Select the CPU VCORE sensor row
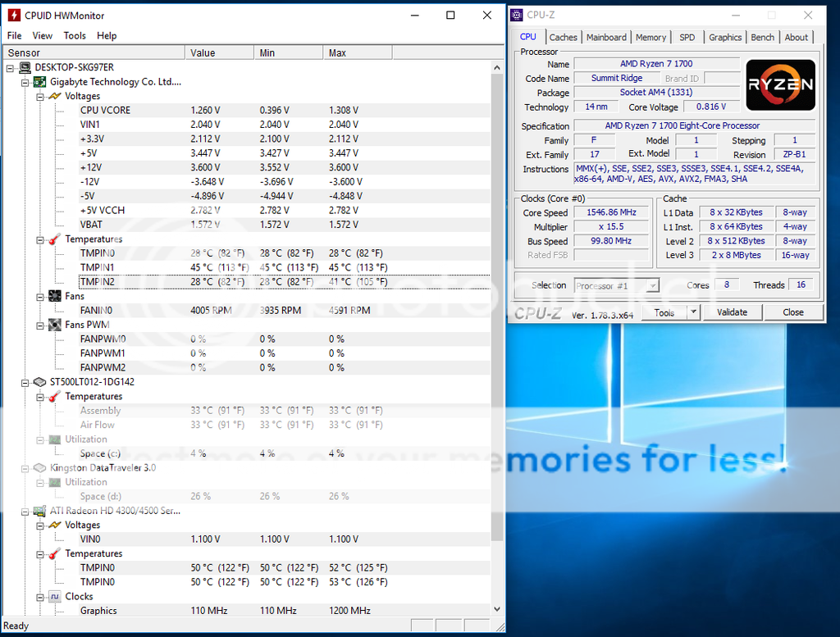 pos(105,111)
